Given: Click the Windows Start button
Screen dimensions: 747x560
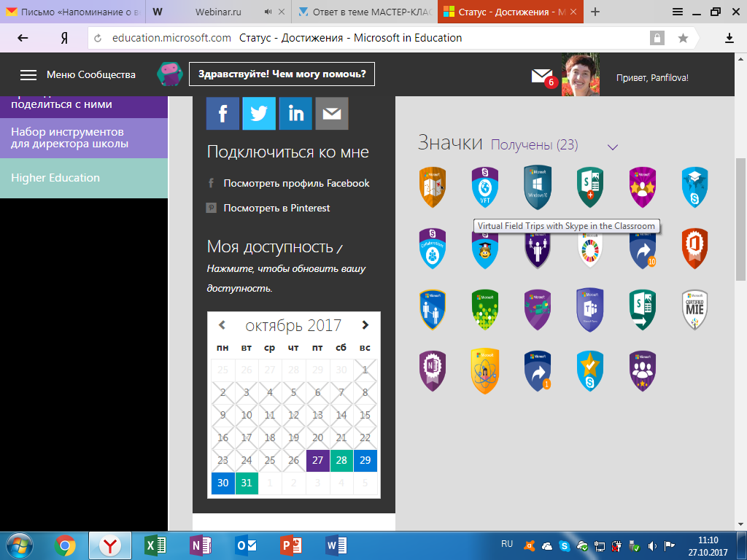Looking at the screenshot, I should 19,545.
